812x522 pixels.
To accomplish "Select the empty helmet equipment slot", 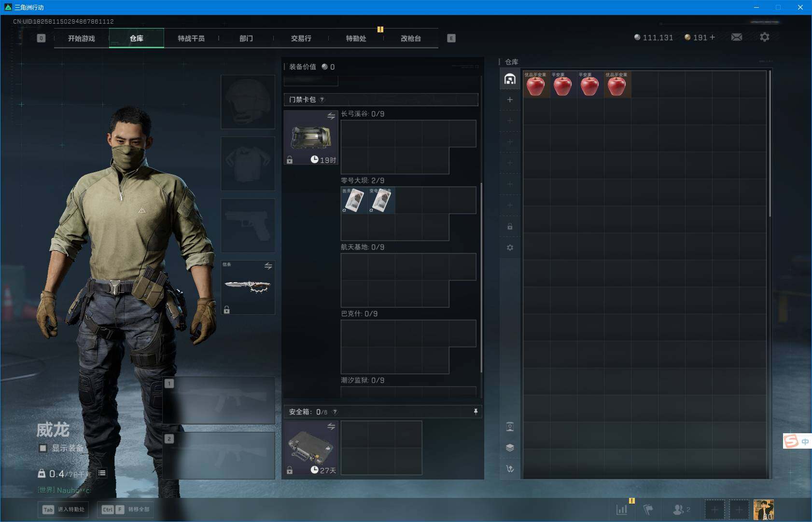I will pos(248,102).
